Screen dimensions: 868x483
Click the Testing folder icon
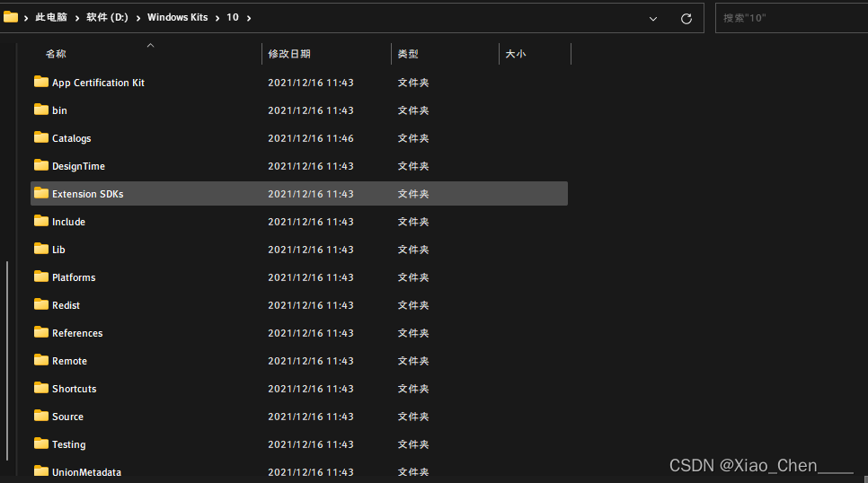pos(41,443)
